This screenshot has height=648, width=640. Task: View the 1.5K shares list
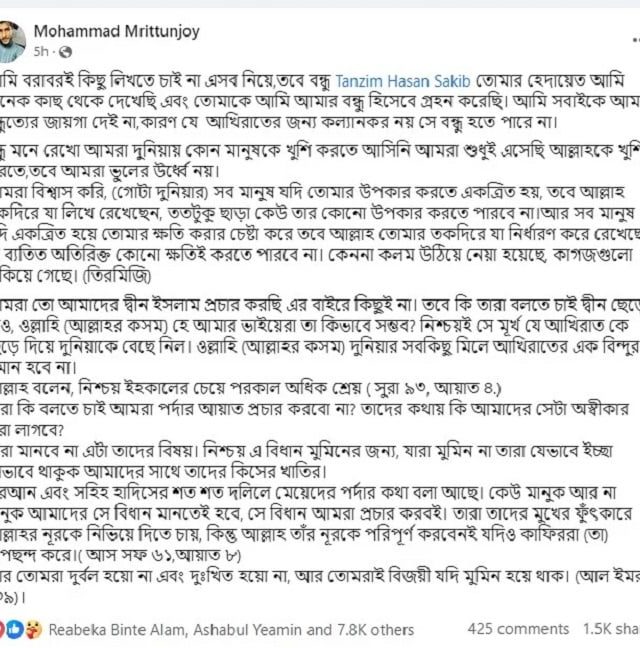click(611, 629)
